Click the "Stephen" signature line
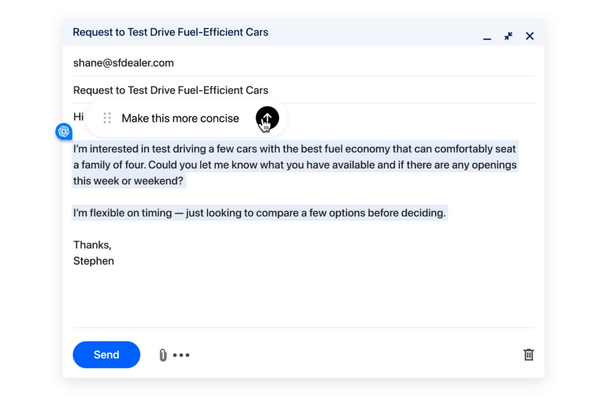Screen dimensions: 600x400 tap(93, 261)
